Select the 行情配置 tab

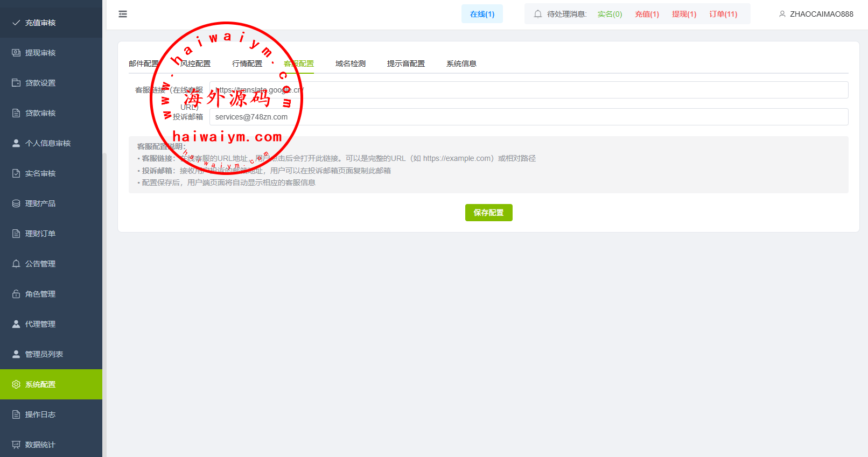247,64
